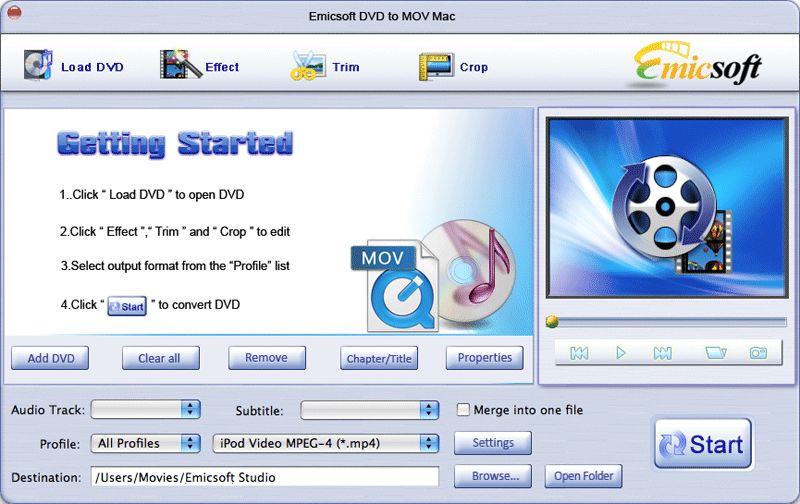Start the DVD conversion

click(x=703, y=444)
